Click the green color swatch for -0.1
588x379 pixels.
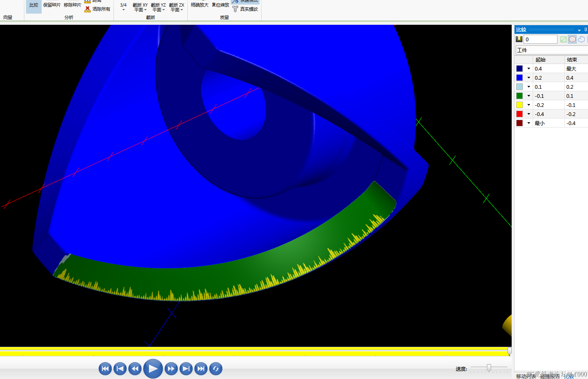point(520,96)
